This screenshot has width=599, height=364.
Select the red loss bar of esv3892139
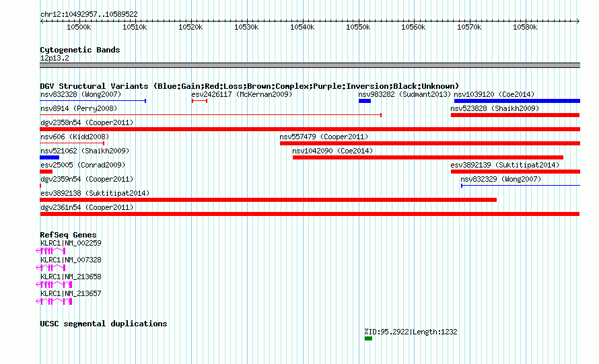point(516,172)
